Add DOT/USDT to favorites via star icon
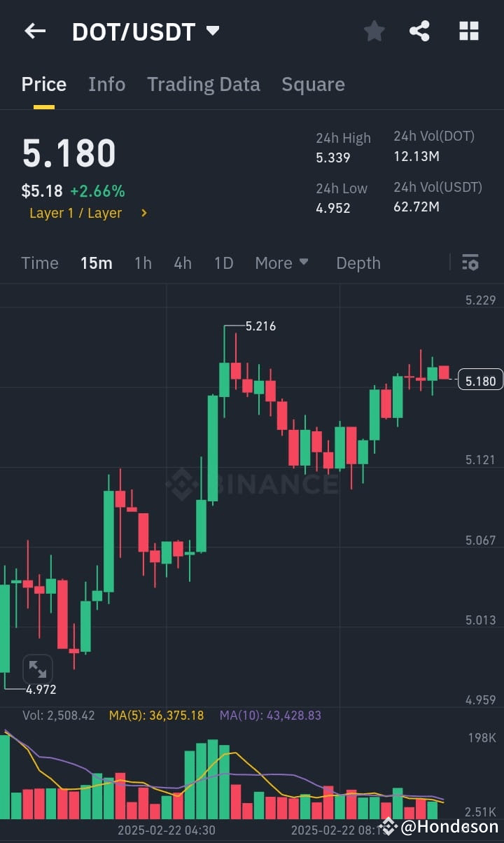This screenshot has width=504, height=843. [x=374, y=30]
